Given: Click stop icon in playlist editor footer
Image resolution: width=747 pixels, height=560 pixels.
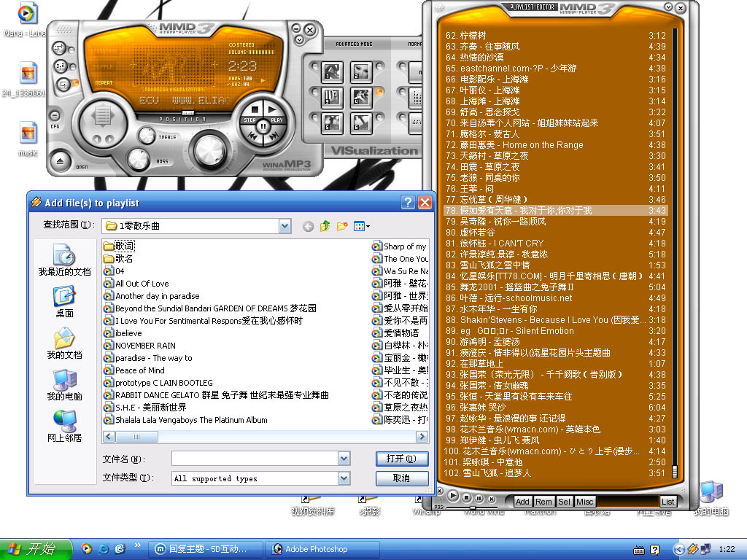Looking at the screenshot, I should tap(467, 497).
